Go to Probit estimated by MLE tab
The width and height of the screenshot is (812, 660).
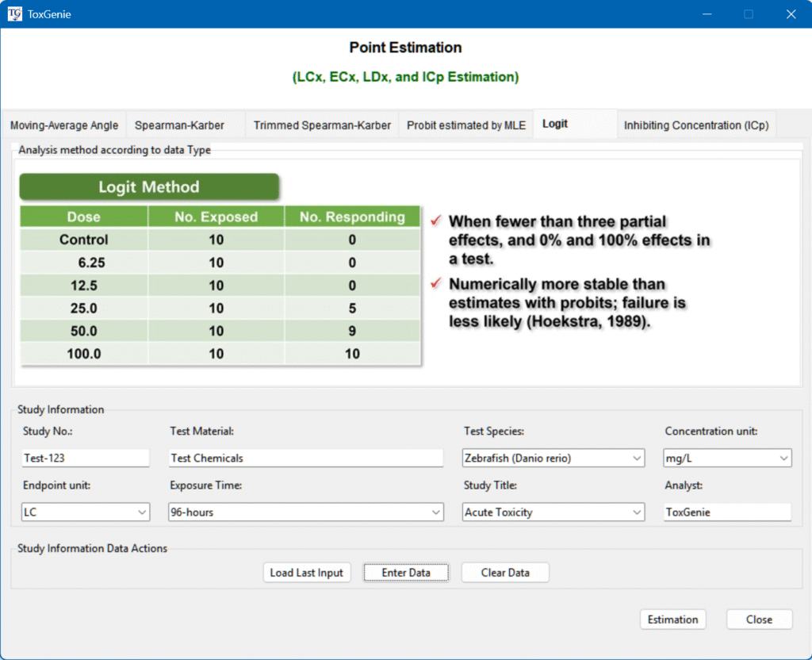pos(466,125)
